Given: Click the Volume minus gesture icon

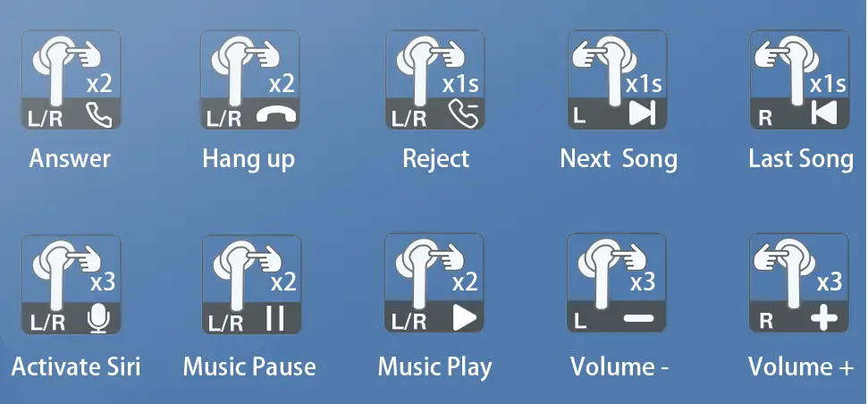Looking at the screenshot, I should (617, 283).
